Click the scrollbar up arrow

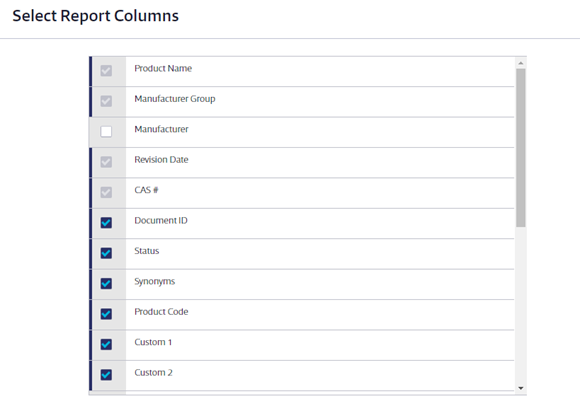521,63
